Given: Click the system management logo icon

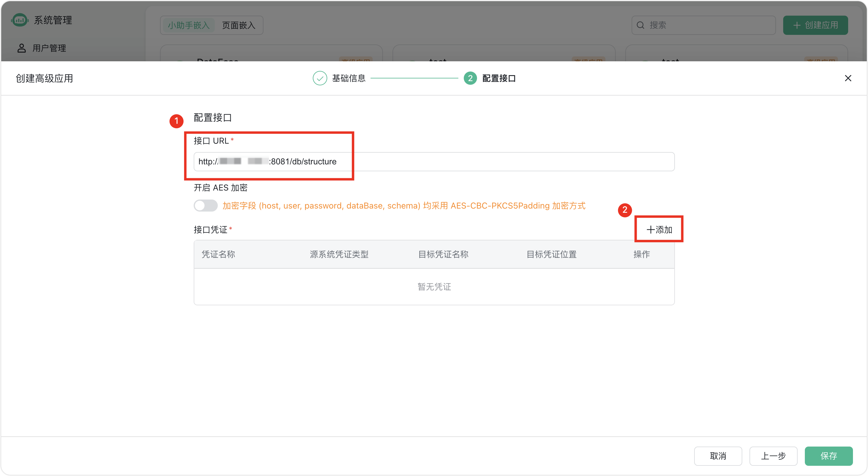Looking at the screenshot, I should 20,20.
